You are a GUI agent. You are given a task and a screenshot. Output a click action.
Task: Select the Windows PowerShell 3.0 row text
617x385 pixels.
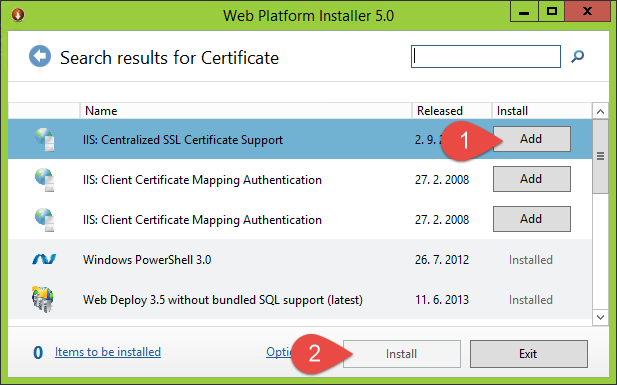(x=147, y=260)
